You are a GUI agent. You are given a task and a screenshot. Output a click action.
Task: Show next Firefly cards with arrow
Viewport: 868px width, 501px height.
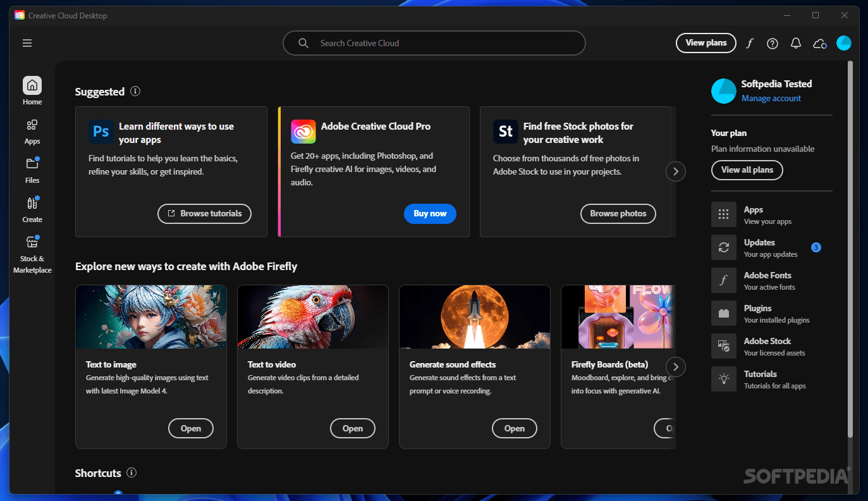point(676,366)
